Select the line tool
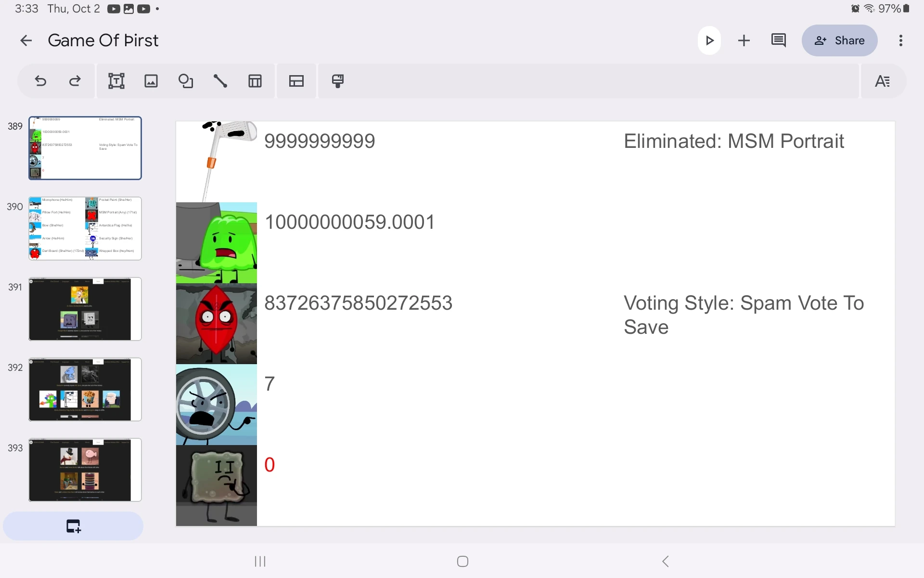This screenshot has height=578, width=924. pyautogui.click(x=220, y=81)
